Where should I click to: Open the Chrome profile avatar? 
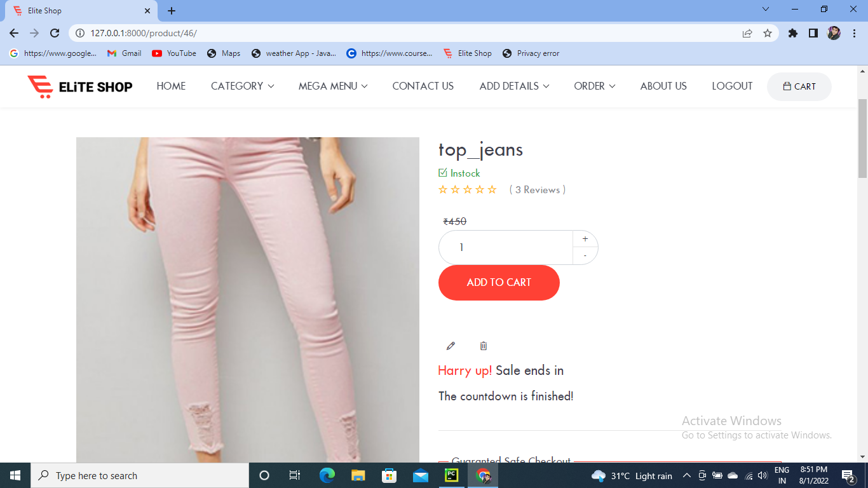click(x=834, y=33)
